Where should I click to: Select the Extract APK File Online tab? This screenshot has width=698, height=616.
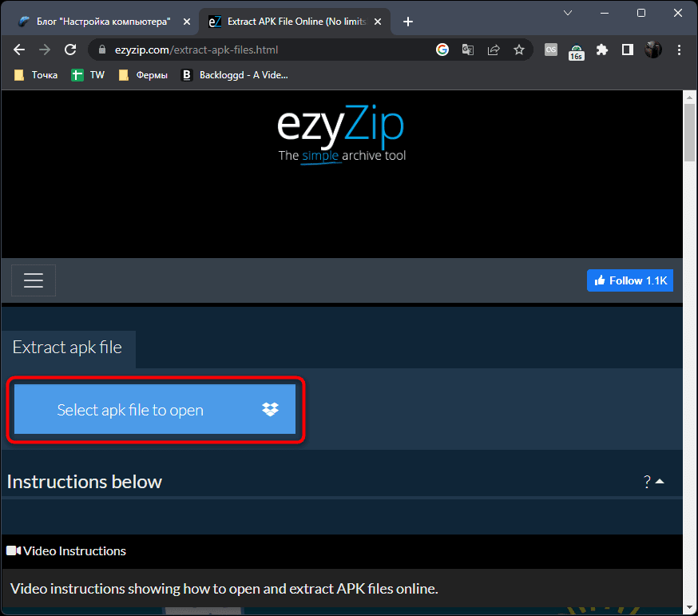coord(294,22)
